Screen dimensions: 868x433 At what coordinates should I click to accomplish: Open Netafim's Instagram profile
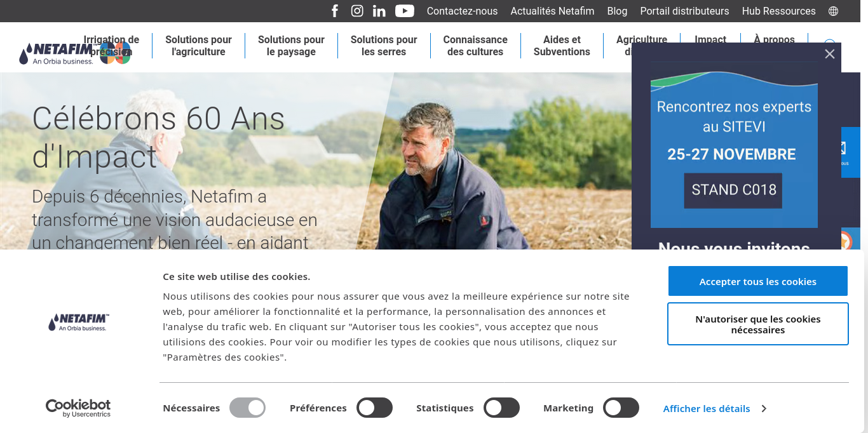(x=357, y=11)
